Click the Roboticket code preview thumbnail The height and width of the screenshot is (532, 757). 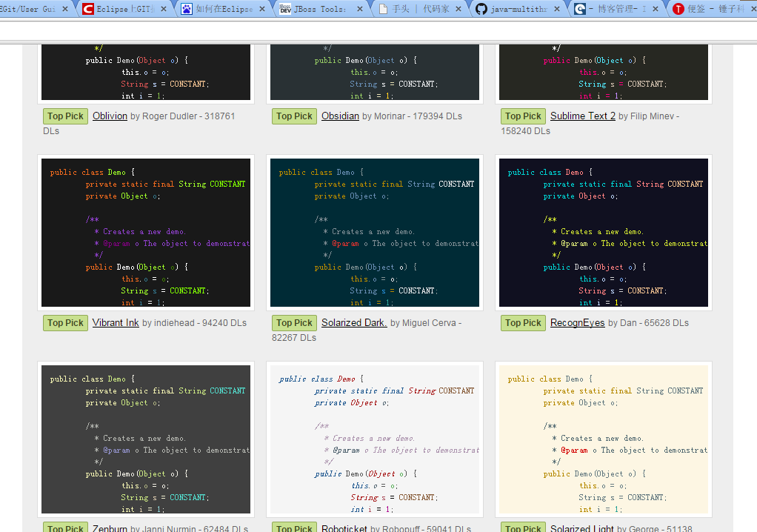375,439
